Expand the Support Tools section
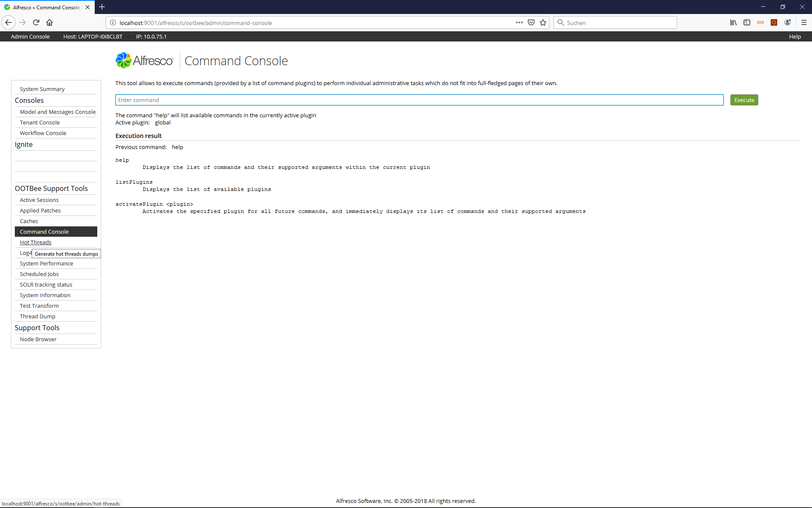Image resolution: width=812 pixels, height=508 pixels. [37, 327]
